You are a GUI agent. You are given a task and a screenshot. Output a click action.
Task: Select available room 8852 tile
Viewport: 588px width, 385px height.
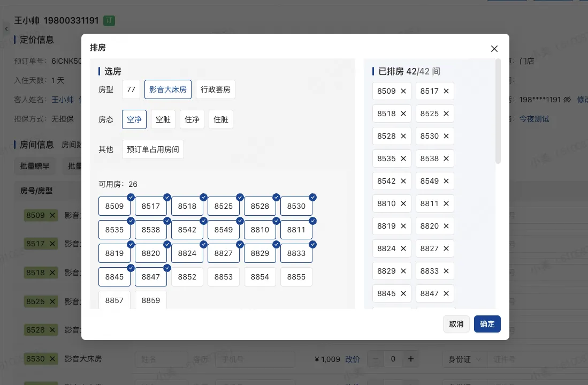[187, 277]
